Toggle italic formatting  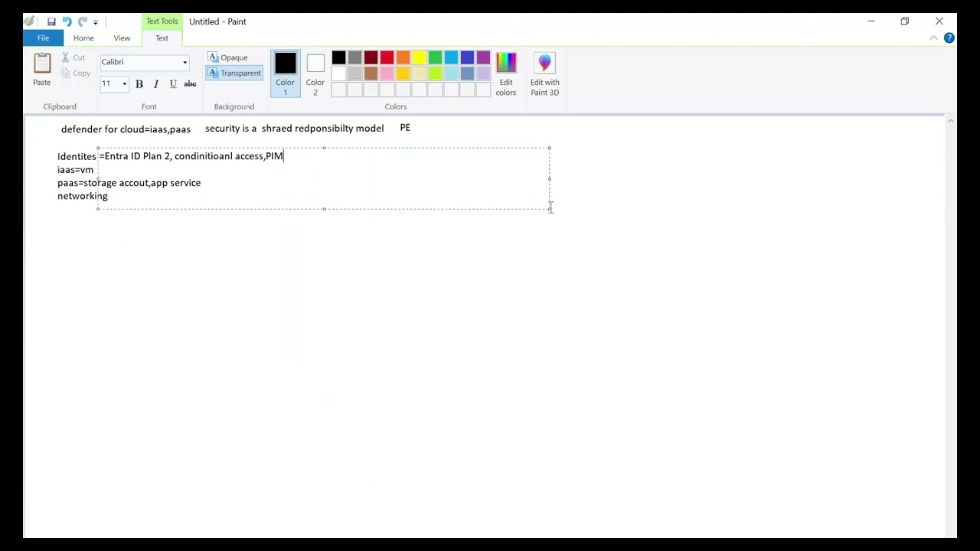click(156, 84)
